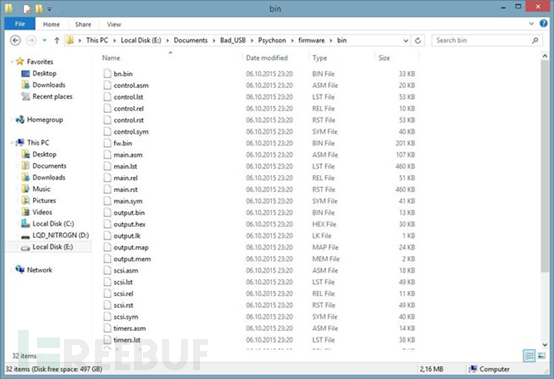554x379 pixels.
Task: Open the File menu tab
Action: coord(20,24)
